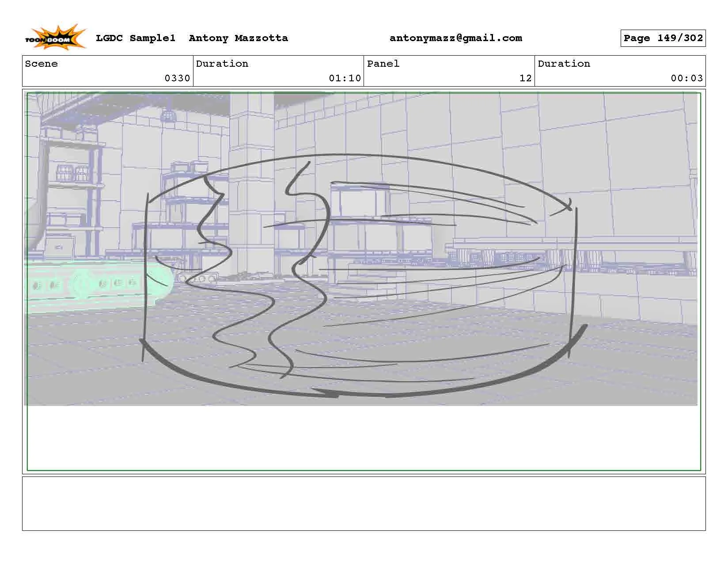Click the Panel label header text
This screenshot has width=728, height=564.
(383, 64)
